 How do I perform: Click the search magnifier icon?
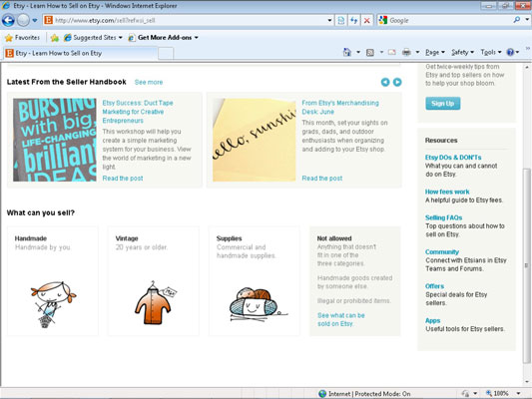(517, 20)
